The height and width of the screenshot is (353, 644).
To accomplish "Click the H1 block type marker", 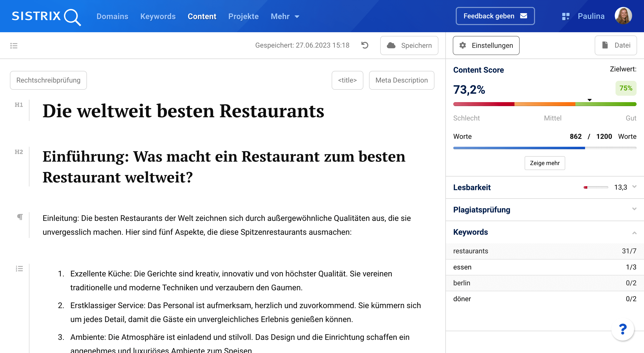I will click(19, 105).
